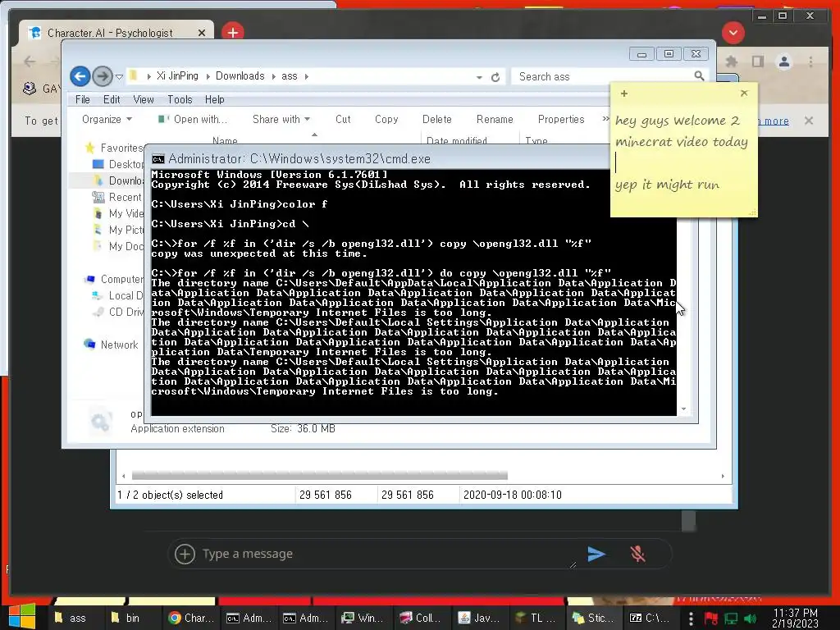Click the plus attachment icon in chat
Screen dimensions: 840x630
185,554
